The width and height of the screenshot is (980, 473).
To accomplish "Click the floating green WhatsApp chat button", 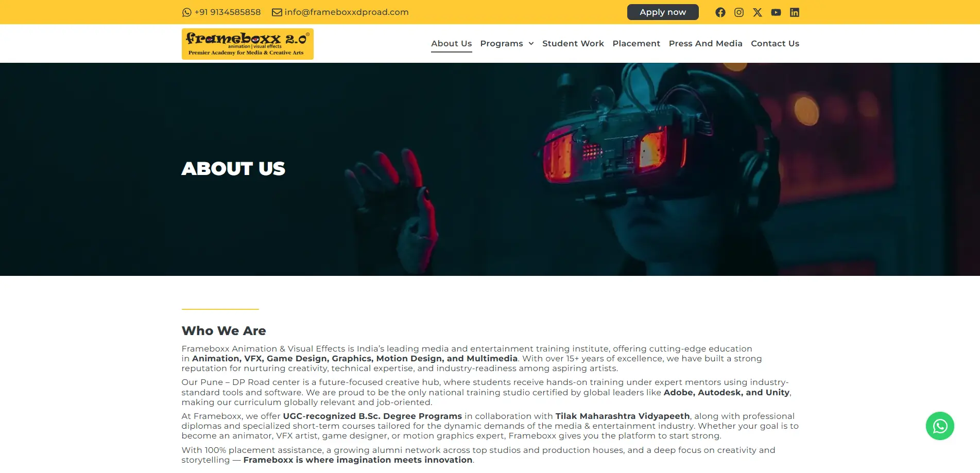I will [x=940, y=426].
